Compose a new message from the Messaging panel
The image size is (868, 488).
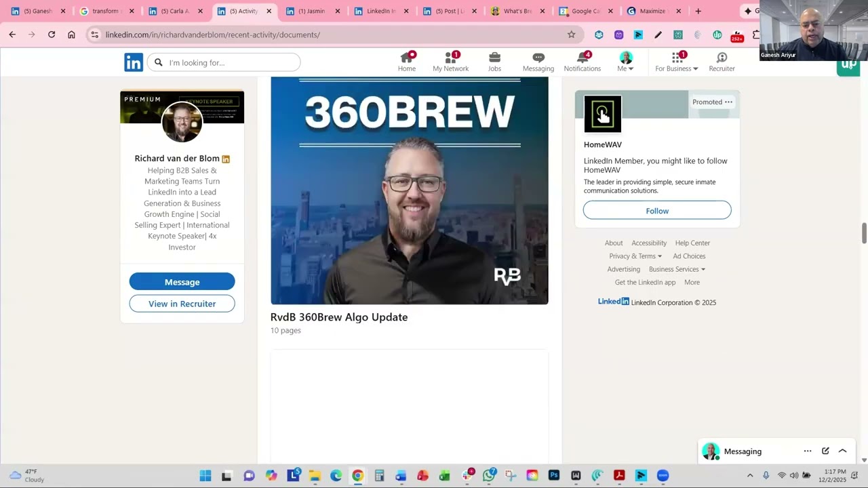tap(825, 451)
